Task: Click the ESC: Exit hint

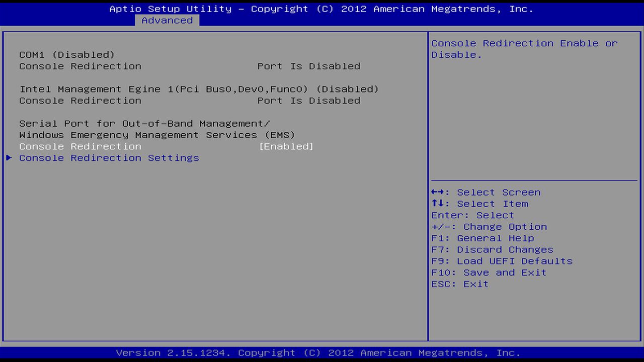Action: coord(460,284)
